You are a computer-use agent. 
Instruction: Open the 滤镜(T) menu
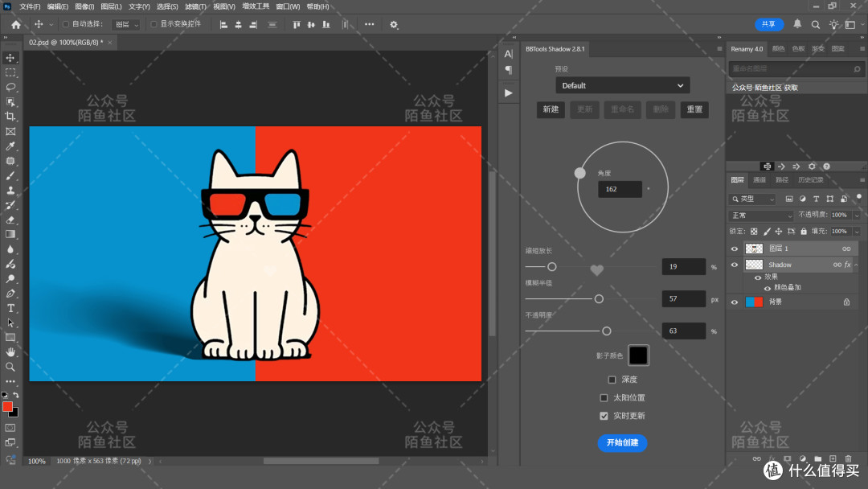pos(195,6)
